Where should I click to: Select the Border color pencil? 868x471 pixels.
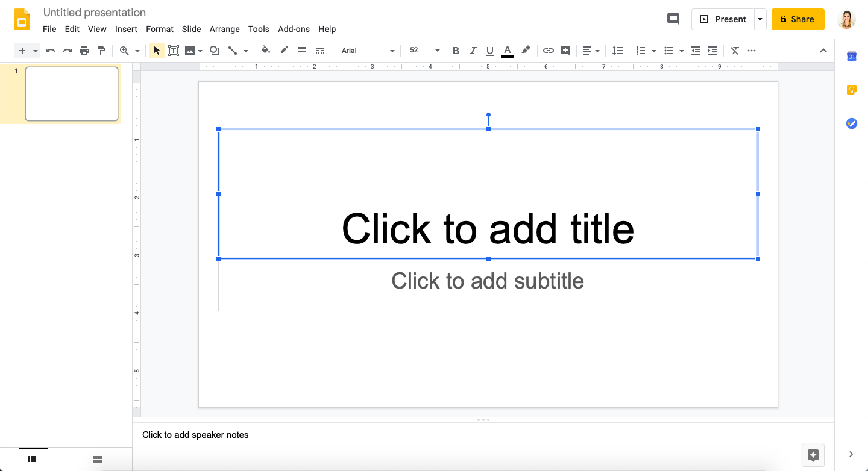coord(284,51)
